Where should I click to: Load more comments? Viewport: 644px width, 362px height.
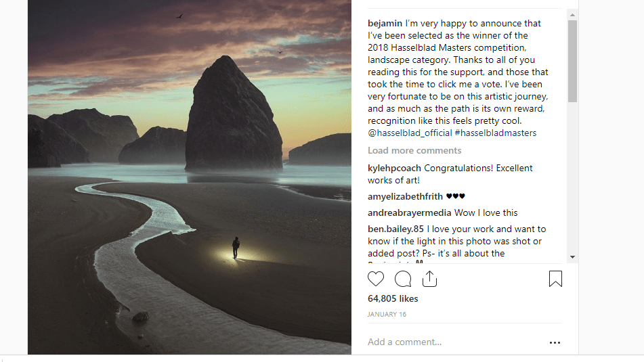[414, 150]
